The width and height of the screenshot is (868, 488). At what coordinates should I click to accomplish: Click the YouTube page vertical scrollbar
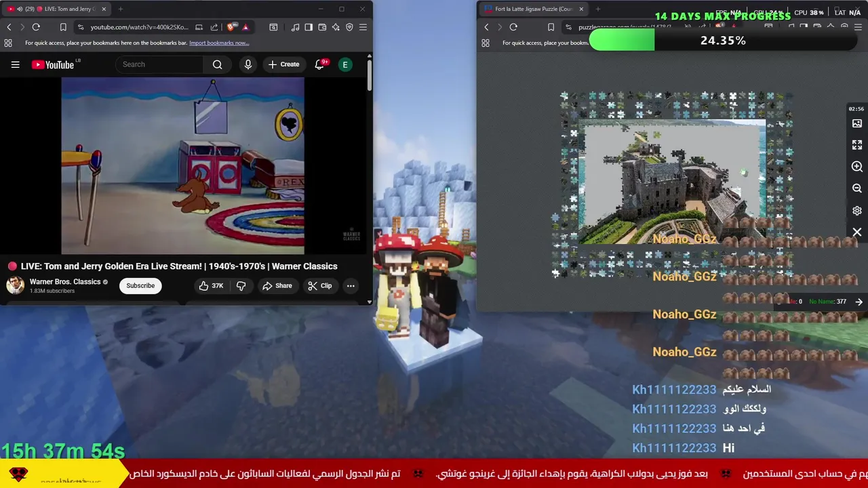(370, 75)
